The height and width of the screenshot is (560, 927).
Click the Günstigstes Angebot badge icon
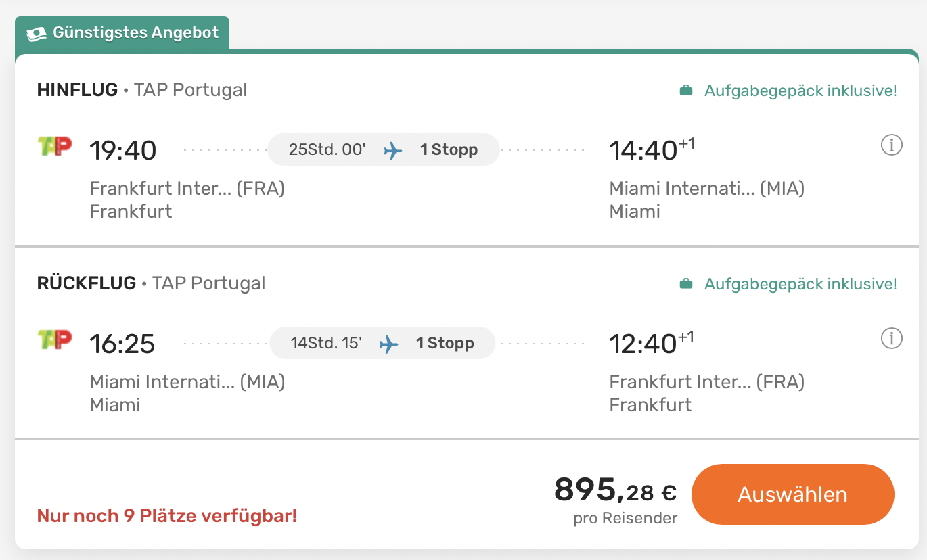[36, 33]
